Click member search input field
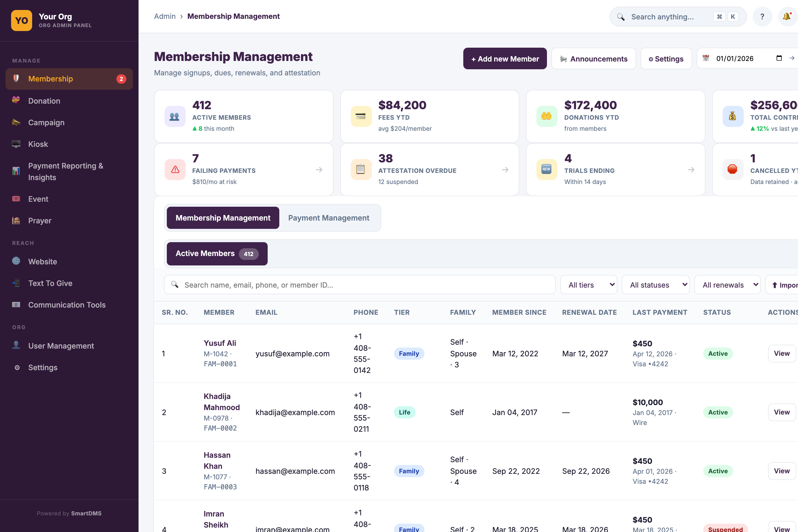 click(x=360, y=285)
